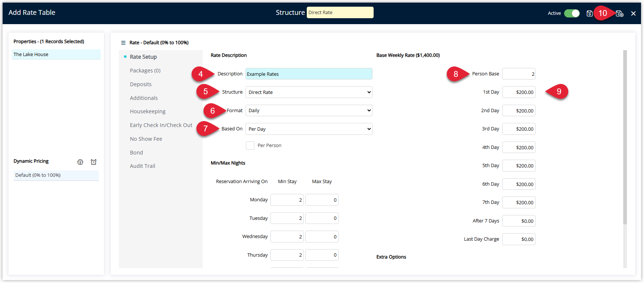Click the 4th Day rate field

pos(518,147)
